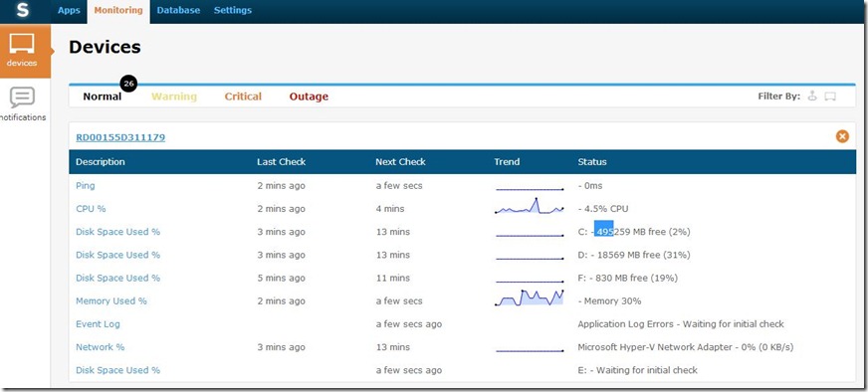Click the '- 4.5% CPU' status

point(603,209)
